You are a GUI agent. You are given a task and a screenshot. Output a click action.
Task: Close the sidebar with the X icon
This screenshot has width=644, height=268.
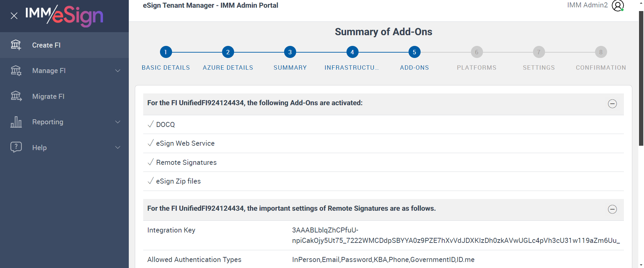(x=14, y=16)
